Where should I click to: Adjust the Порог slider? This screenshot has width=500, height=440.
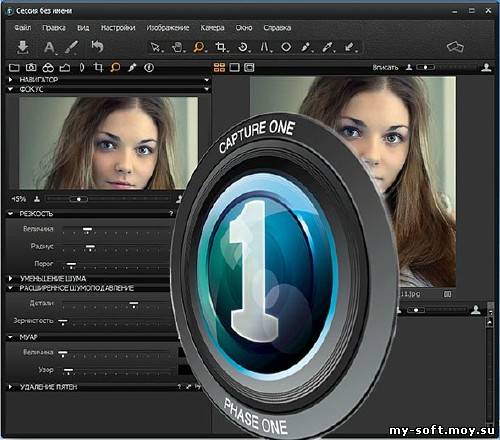[x=71, y=265]
